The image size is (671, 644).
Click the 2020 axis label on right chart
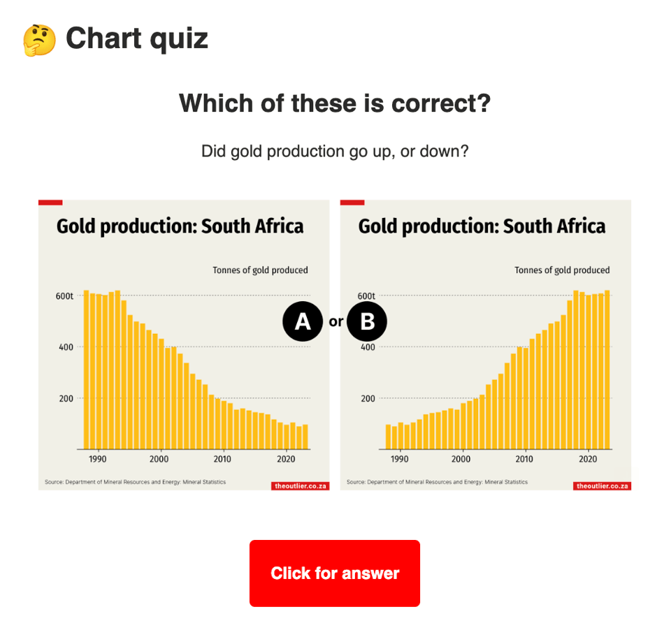[588, 459]
